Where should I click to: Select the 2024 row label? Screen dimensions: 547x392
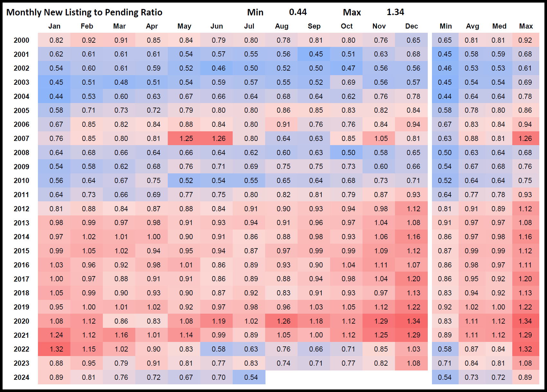click(21, 378)
